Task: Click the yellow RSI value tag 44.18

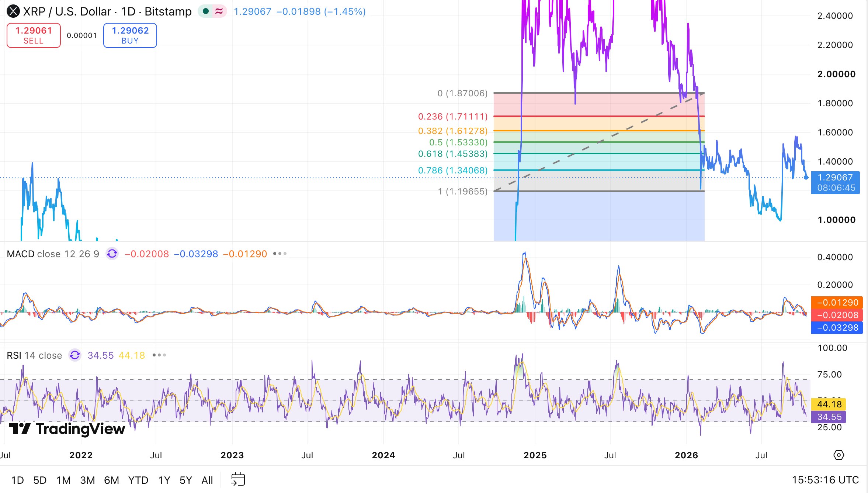Action: point(829,404)
